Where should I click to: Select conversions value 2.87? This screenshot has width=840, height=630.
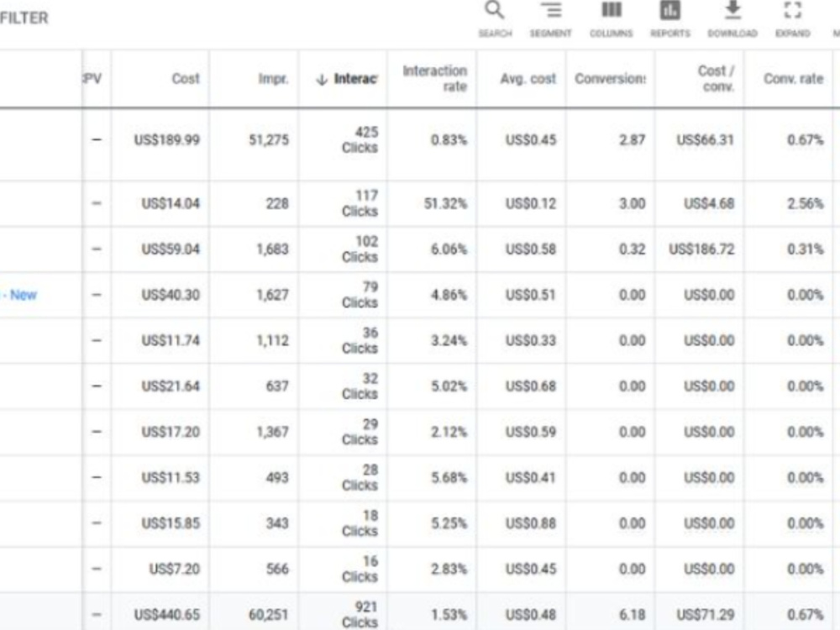(x=633, y=139)
